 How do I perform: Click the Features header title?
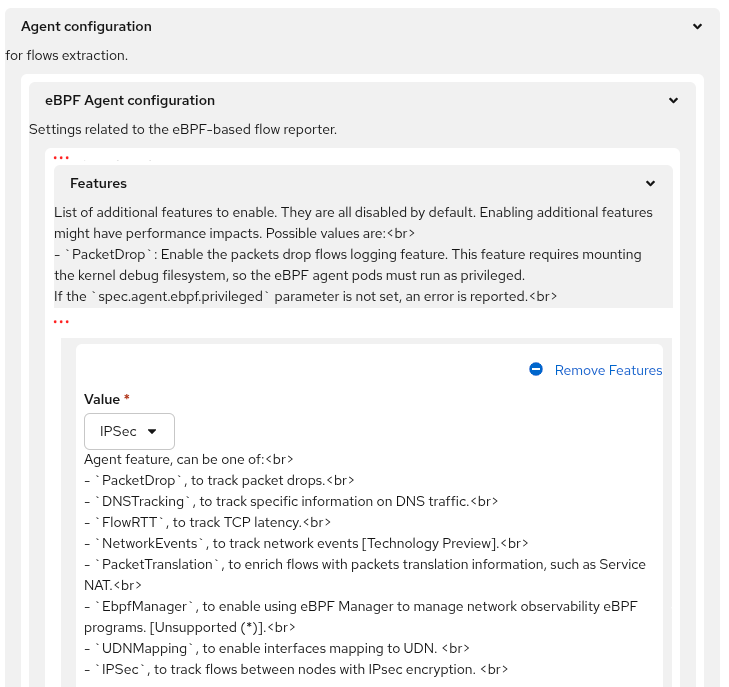tap(98, 184)
